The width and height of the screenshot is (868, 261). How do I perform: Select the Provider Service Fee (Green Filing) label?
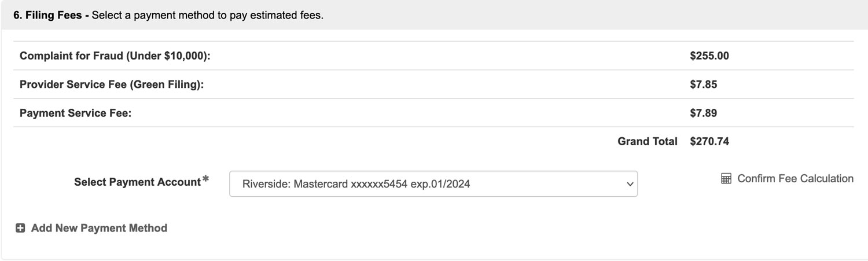point(112,84)
